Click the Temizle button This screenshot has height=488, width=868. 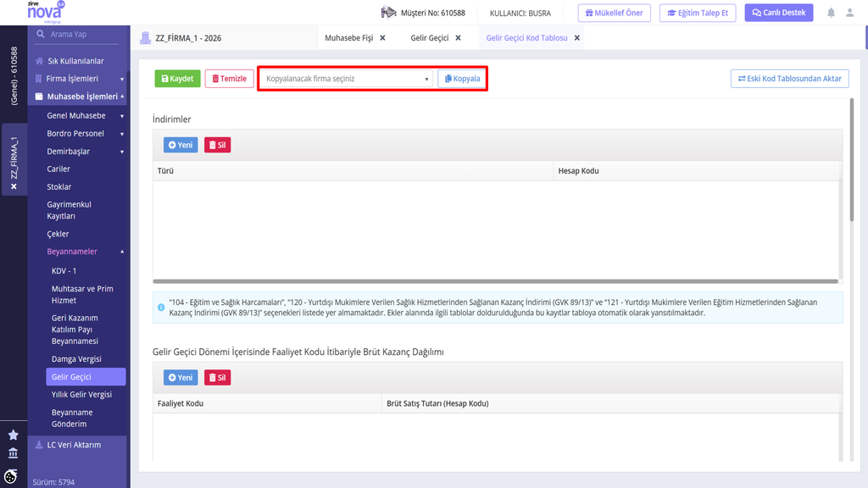(229, 79)
